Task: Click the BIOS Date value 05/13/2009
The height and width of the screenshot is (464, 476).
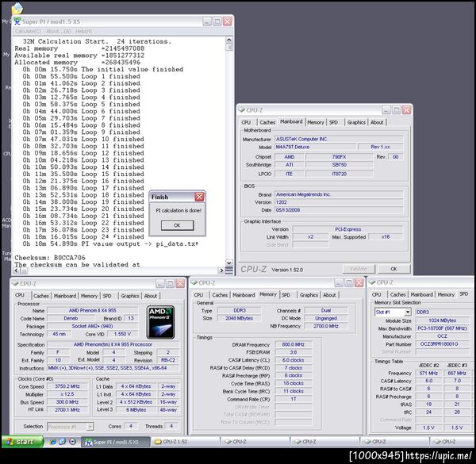Action: (x=339, y=210)
